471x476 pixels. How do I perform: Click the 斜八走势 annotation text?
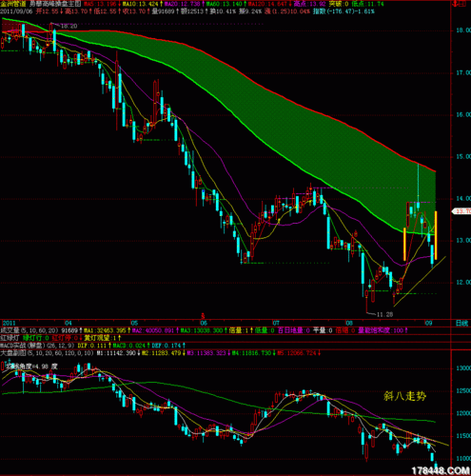pos(404,396)
